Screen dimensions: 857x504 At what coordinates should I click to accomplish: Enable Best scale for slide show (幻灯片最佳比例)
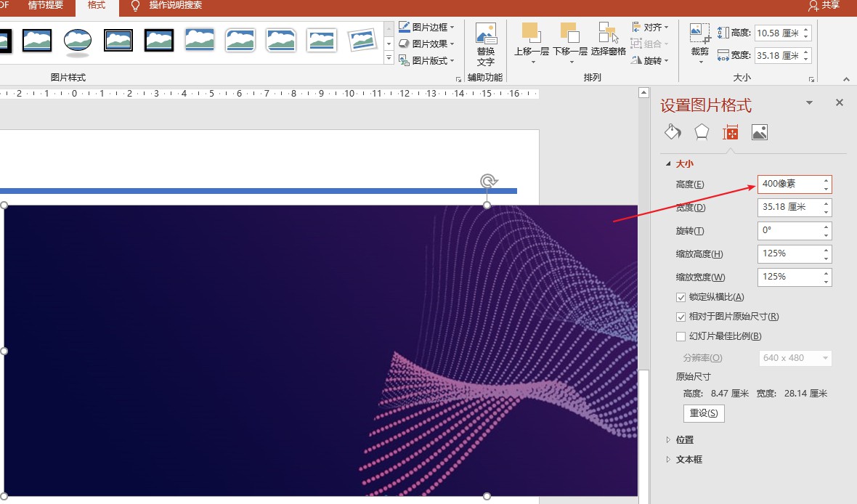(x=681, y=336)
